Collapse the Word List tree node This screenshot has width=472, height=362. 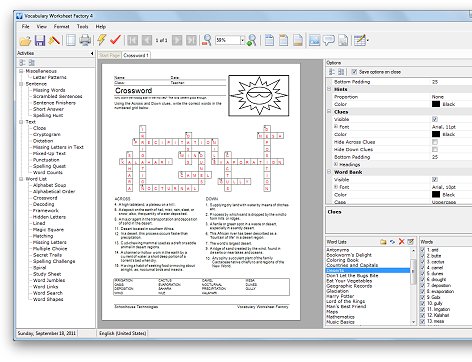pyautogui.click(x=21, y=179)
